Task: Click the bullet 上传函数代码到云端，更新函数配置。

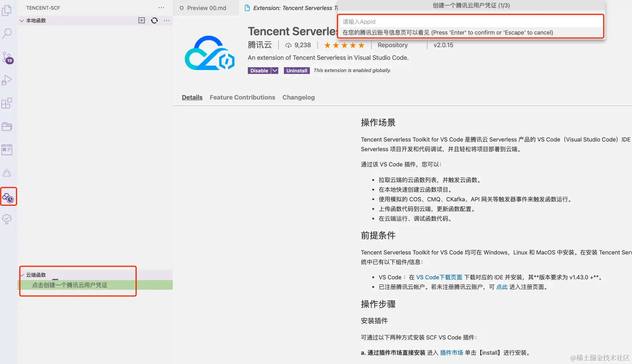Action: 428,209
